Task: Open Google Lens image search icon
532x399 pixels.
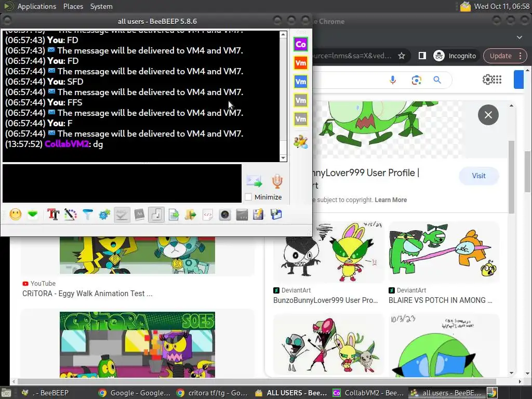Action: point(416,80)
